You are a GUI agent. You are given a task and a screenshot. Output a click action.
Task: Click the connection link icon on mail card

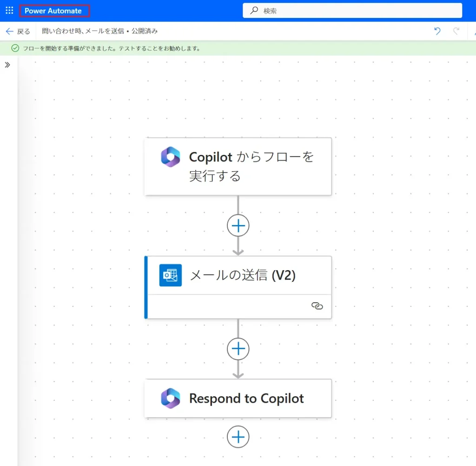click(x=317, y=306)
